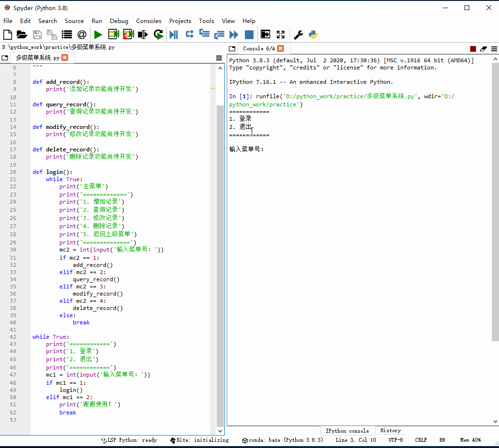This screenshot has width=499, height=448.
Task: Open the Consoles menu
Action: pos(149,21)
